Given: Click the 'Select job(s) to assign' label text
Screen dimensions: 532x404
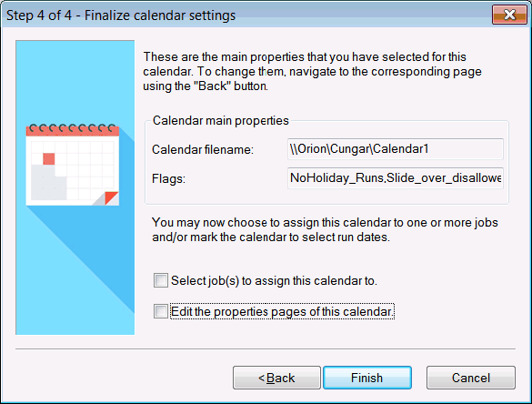Looking at the screenshot, I should [x=274, y=281].
